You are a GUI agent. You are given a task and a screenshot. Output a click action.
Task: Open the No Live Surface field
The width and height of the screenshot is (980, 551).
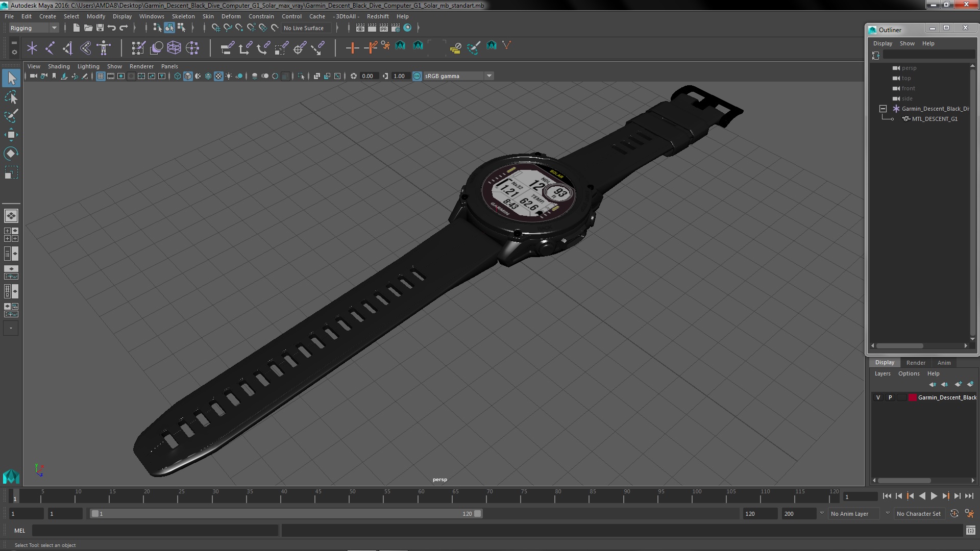[306, 28]
